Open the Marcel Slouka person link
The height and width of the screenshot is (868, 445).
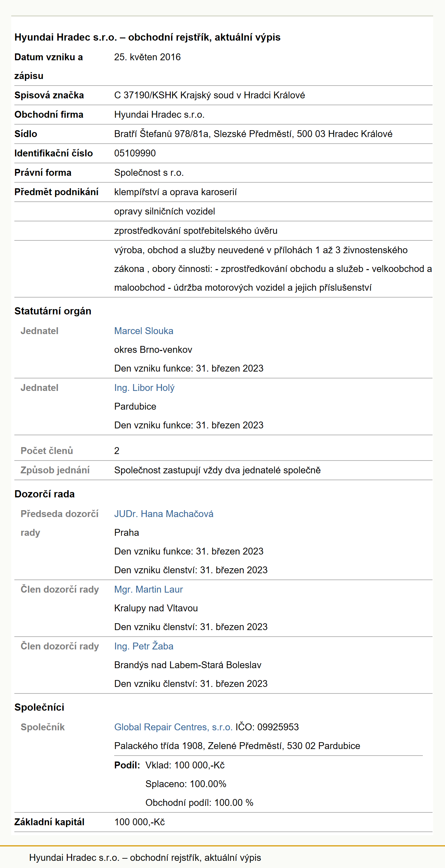coord(144,331)
